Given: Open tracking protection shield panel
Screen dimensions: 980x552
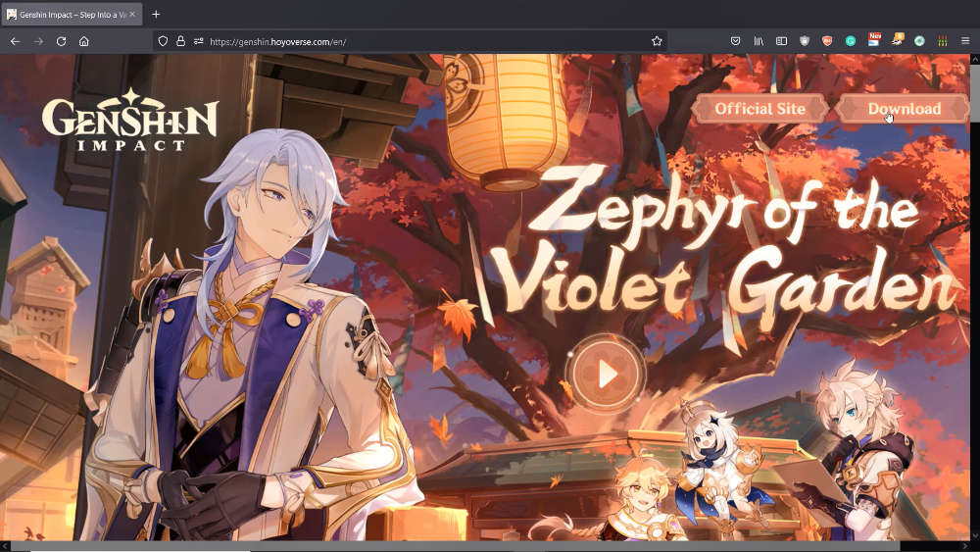Looking at the screenshot, I should click(163, 41).
